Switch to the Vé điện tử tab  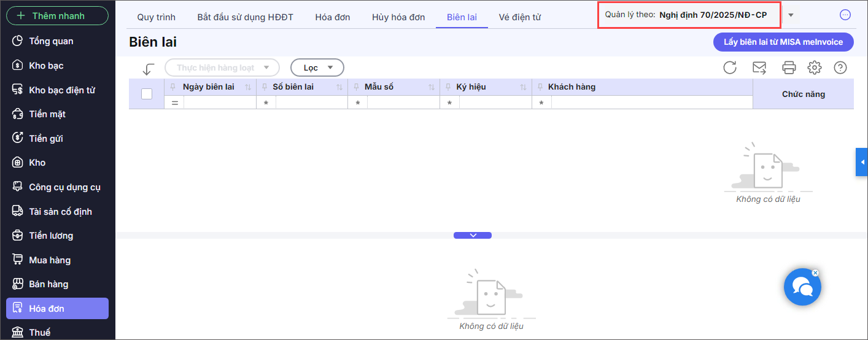519,17
